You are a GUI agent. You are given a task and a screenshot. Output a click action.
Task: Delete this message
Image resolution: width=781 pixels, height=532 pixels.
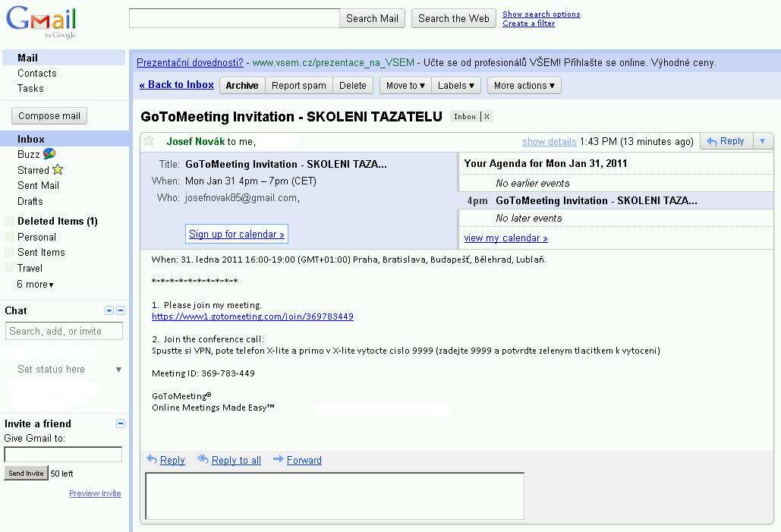[x=353, y=86]
